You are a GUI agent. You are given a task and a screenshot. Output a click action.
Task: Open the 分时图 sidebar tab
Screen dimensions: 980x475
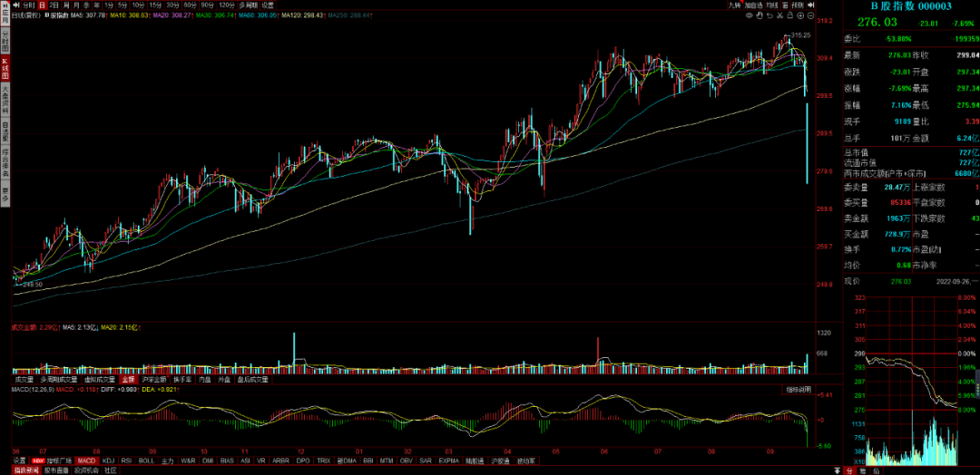[5, 42]
